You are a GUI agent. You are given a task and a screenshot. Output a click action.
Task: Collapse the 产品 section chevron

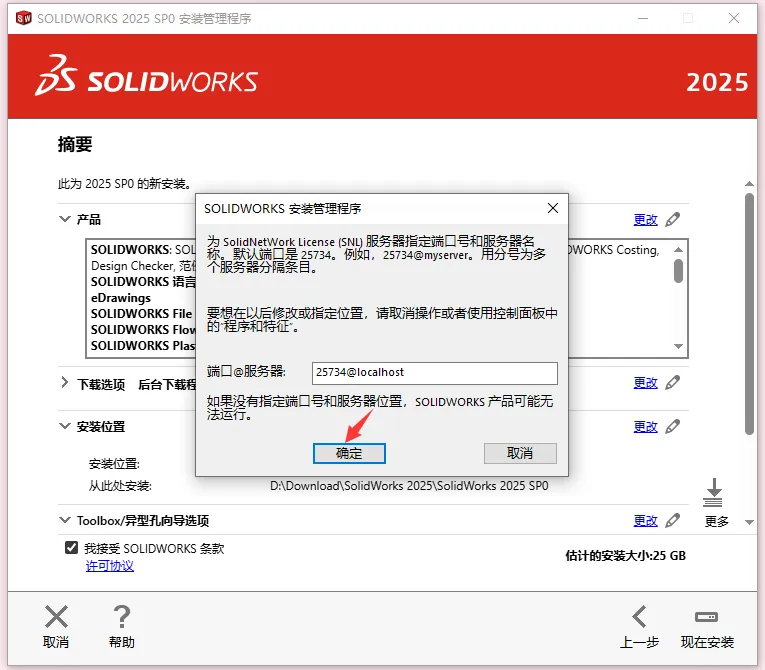click(x=65, y=219)
